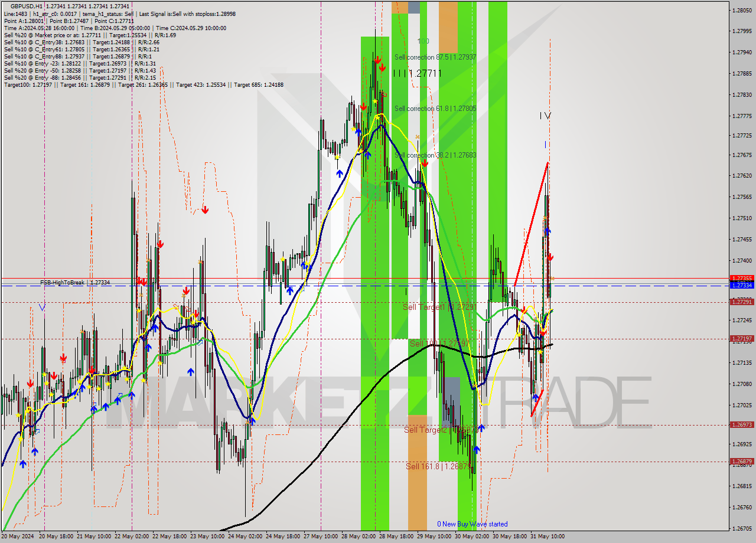
Task: Click the '0 New Buy Wave started' text
Action: click(x=472, y=524)
